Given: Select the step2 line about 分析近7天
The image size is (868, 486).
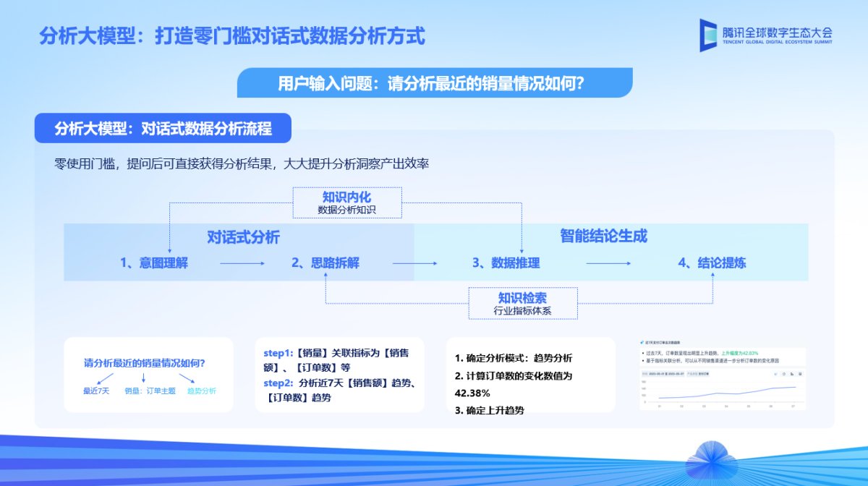Looking at the screenshot, I should coord(339,390).
